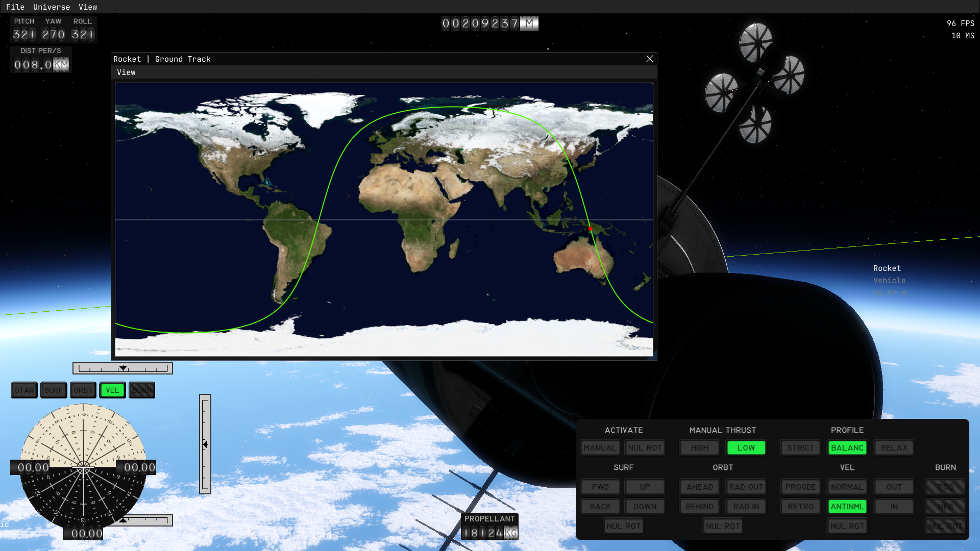The width and height of the screenshot is (980, 551).
Task: Select OUT in VEL group
Action: point(894,487)
